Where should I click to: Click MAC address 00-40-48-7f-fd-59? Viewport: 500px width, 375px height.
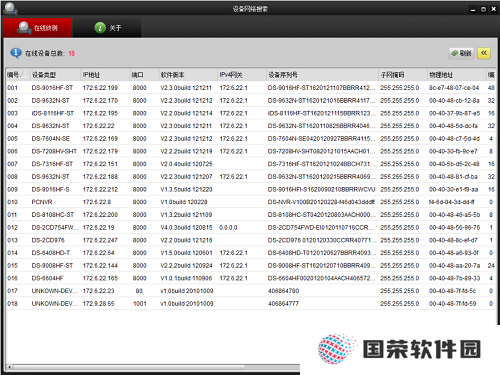pos(452,304)
